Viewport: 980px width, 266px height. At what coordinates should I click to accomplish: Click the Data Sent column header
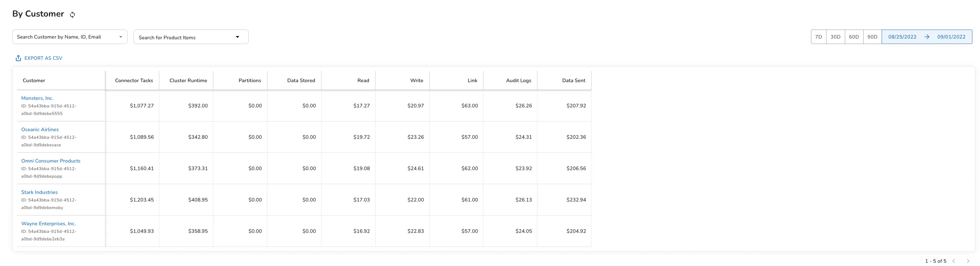click(x=564, y=80)
